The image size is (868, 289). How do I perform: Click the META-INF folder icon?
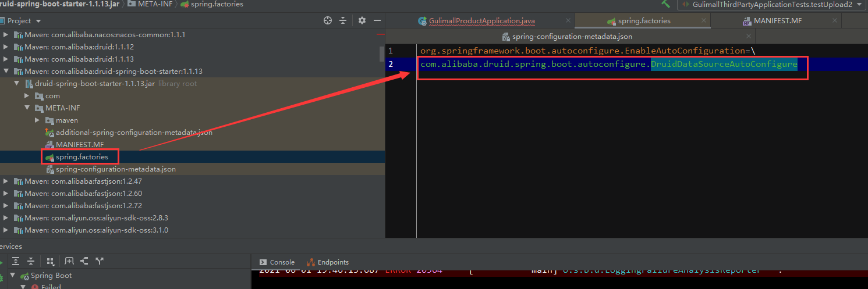[39, 108]
